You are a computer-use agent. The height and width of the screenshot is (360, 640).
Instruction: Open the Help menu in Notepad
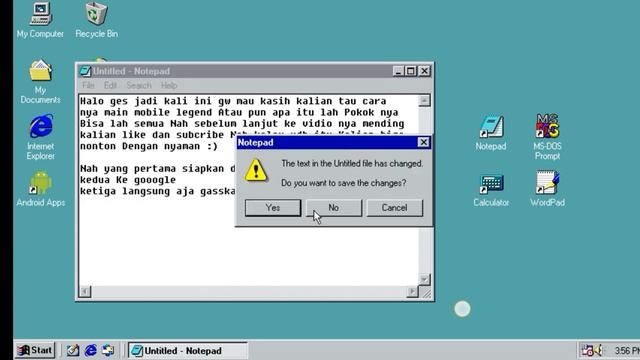pyautogui.click(x=169, y=85)
